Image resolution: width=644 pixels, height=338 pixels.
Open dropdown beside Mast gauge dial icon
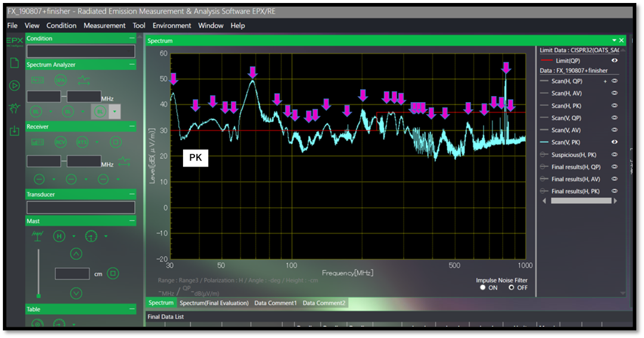(106, 236)
